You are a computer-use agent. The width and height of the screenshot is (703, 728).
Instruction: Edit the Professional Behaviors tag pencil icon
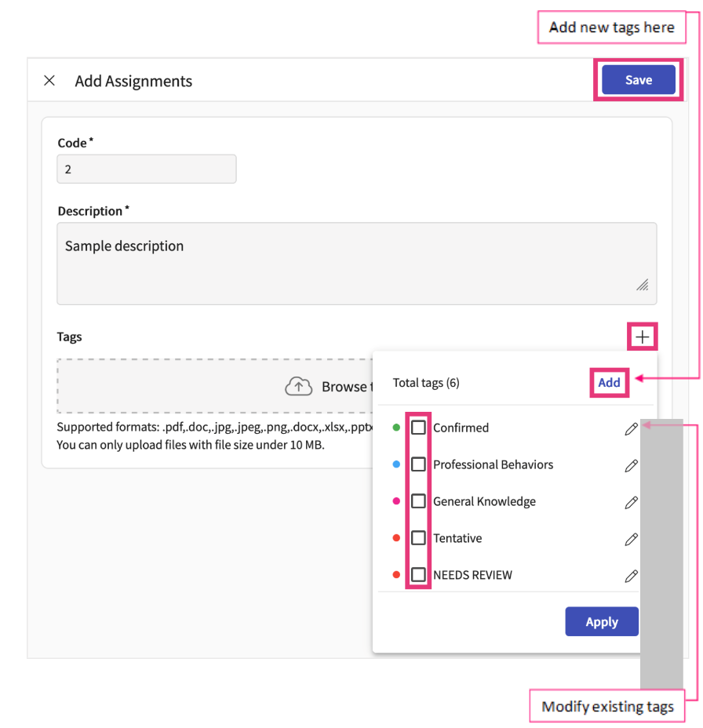(631, 465)
